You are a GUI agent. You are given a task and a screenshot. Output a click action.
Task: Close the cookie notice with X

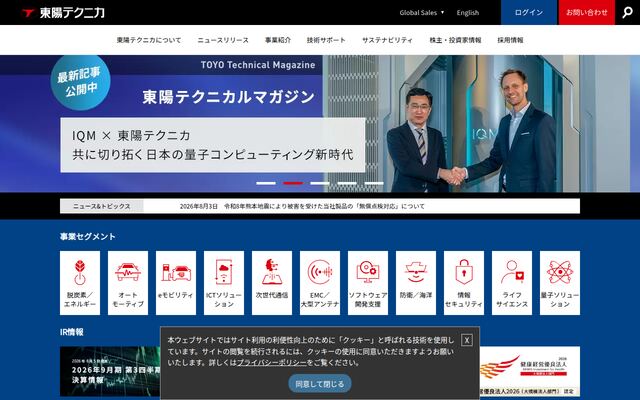pyautogui.click(x=467, y=340)
